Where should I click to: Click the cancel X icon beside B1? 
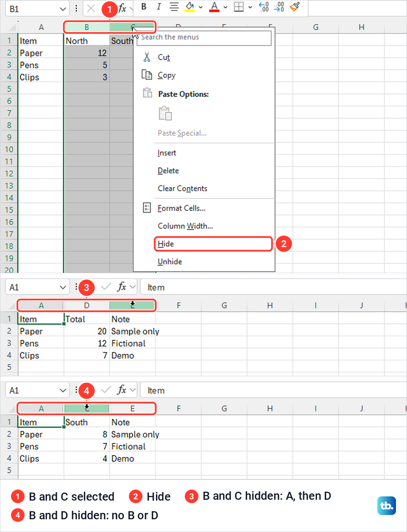(91, 8)
